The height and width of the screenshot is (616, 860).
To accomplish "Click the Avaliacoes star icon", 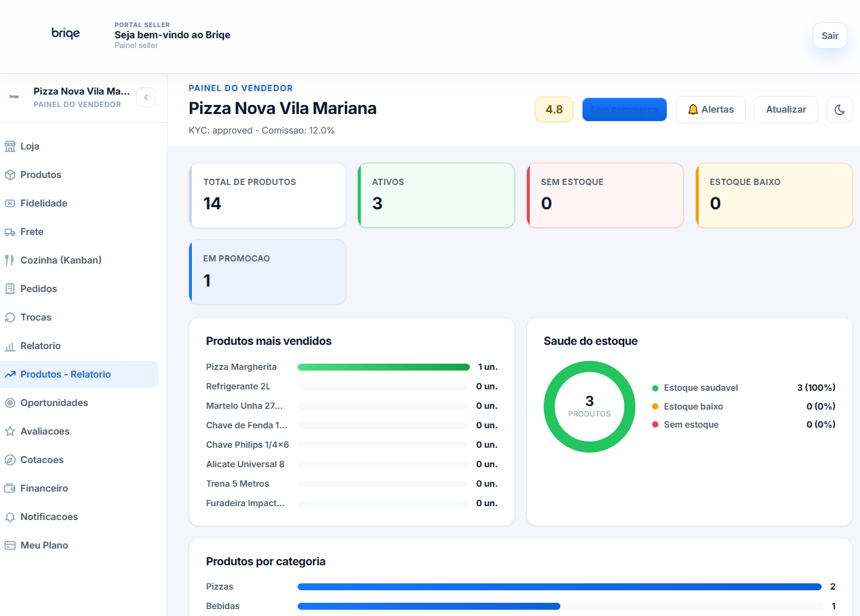I will point(10,431).
